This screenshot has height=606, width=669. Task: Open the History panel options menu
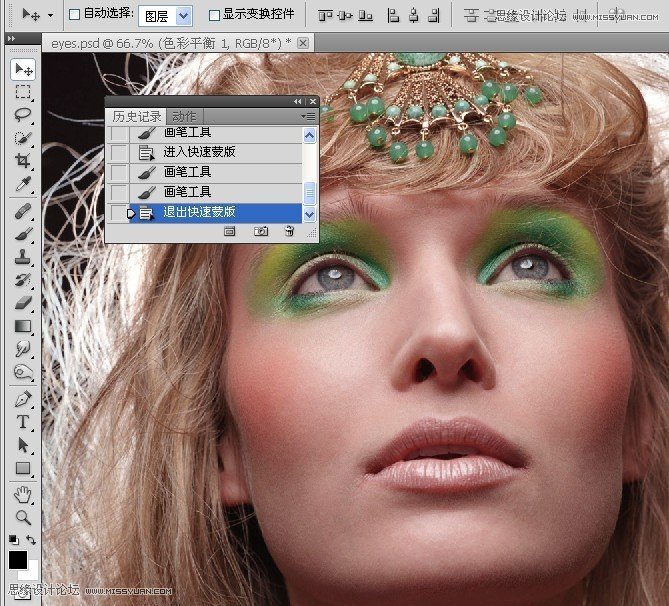tap(308, 116)
